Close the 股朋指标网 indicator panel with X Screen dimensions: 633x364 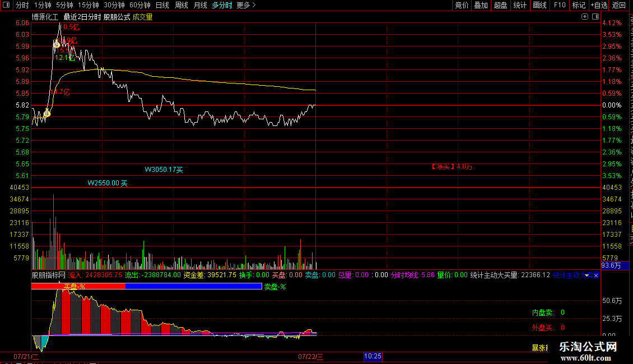(x=596, y=275)
